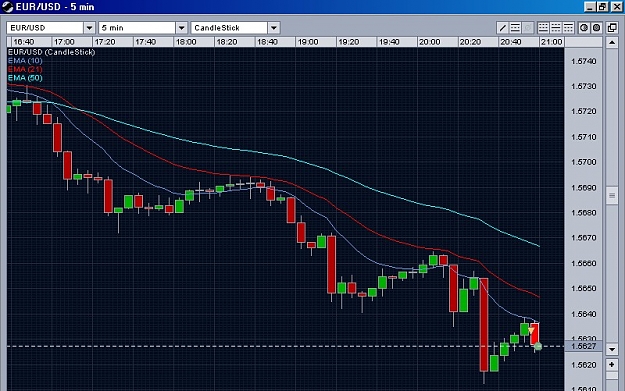The width and height of the screenshot is (625, 391).
Task: Click the EMA (50) legend label
Action: point(25,78)
